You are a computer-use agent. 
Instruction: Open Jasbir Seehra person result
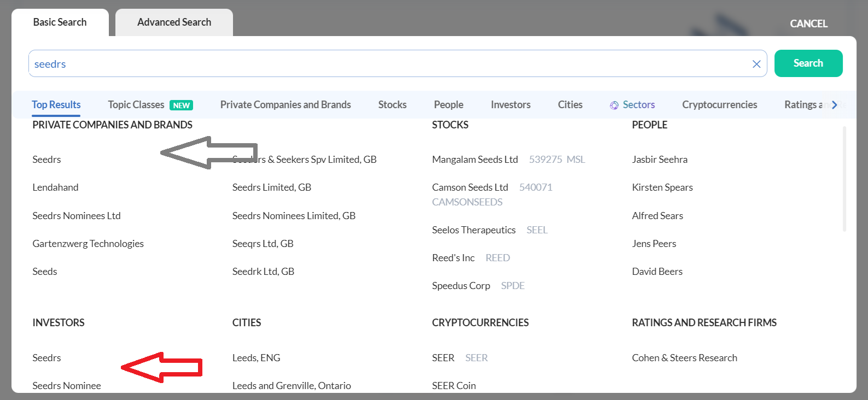click(660, 160)
